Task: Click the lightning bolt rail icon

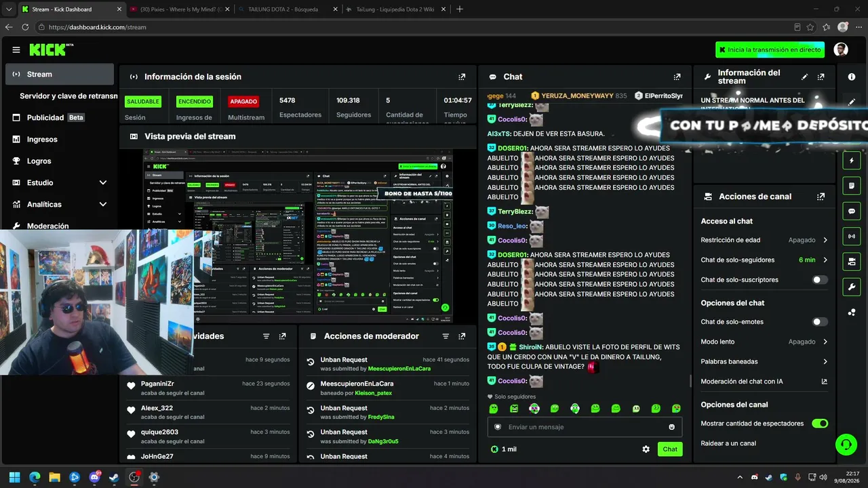Action: pos(852,161)
